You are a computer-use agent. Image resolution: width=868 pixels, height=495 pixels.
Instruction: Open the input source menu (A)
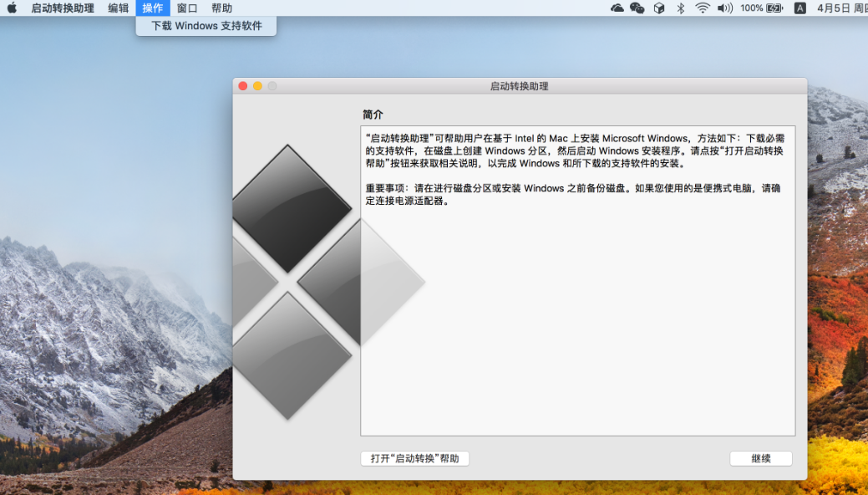click(799, 8)
